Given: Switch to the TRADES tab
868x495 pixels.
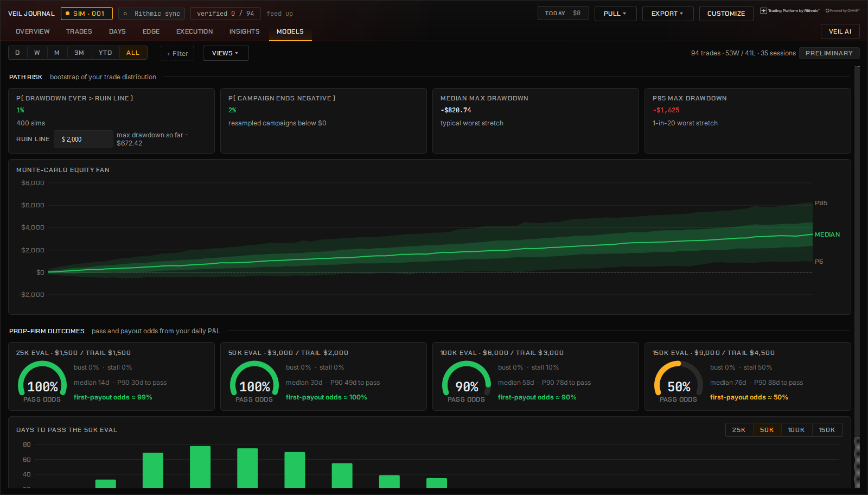Looking at the screenshot, I should [x=79, y=31].
